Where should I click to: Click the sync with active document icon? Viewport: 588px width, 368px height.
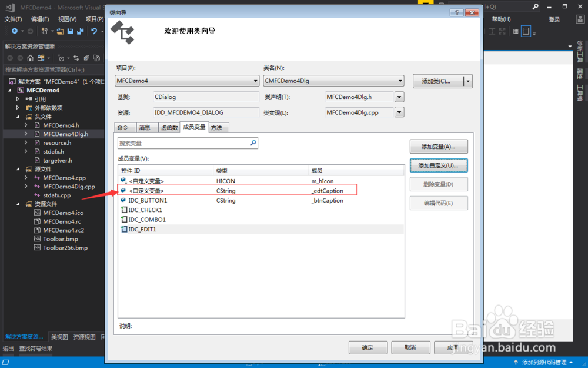click(x=76, y=58)
